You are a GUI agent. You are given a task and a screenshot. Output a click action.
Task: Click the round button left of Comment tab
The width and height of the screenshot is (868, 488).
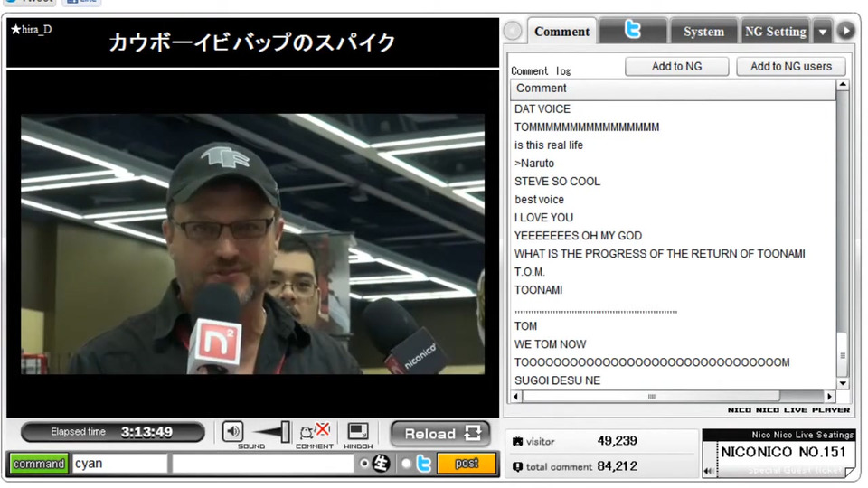[x=514, y=31]
